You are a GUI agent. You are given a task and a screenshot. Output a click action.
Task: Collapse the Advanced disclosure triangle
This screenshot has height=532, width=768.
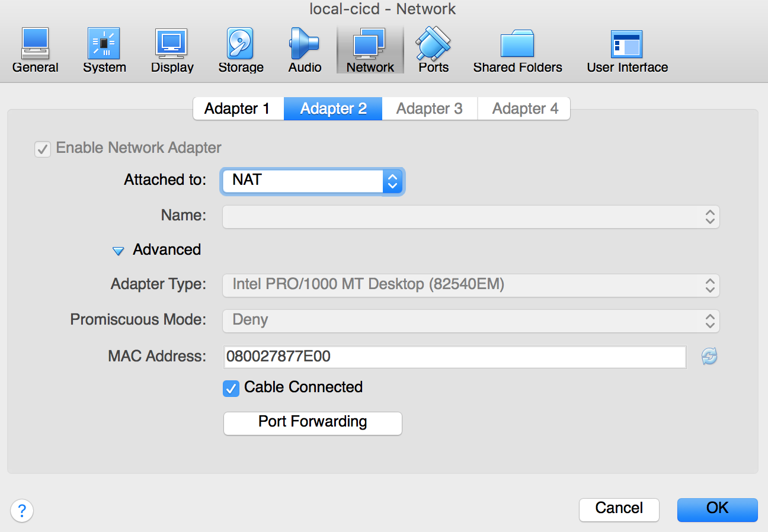(119, 251)
